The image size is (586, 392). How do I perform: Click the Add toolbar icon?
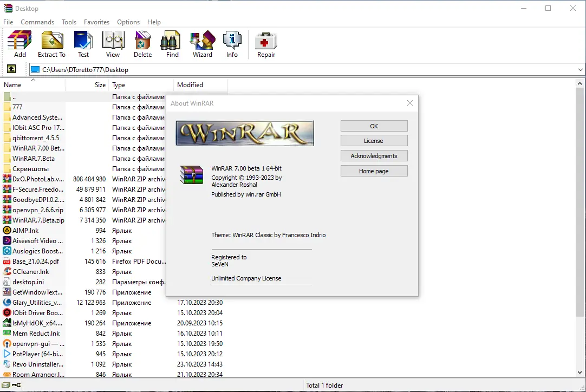tap(20, 44)
